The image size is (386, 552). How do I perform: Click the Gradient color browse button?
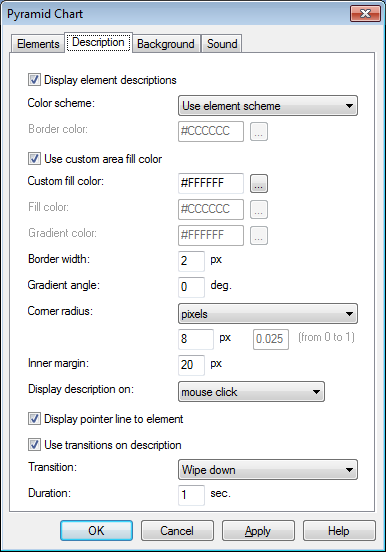259,236
